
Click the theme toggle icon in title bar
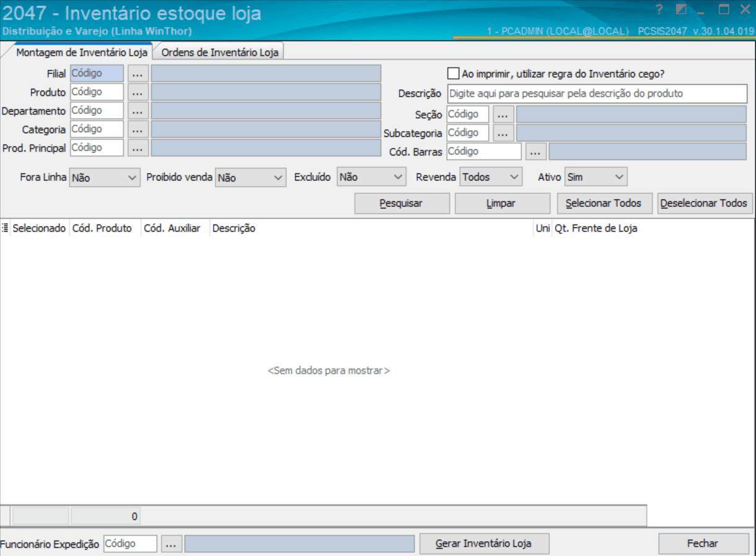[682, 9]
